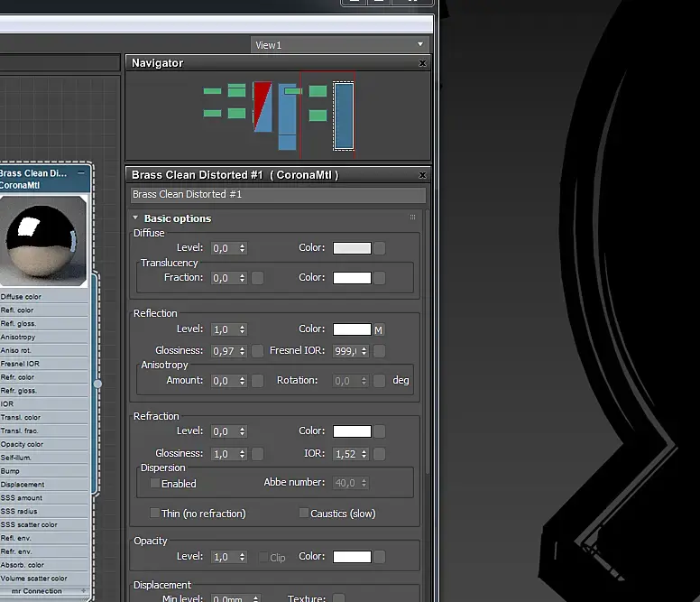Edit the material name field
Image resolution: width=700 pixels, height=602 pixels.
278,195
